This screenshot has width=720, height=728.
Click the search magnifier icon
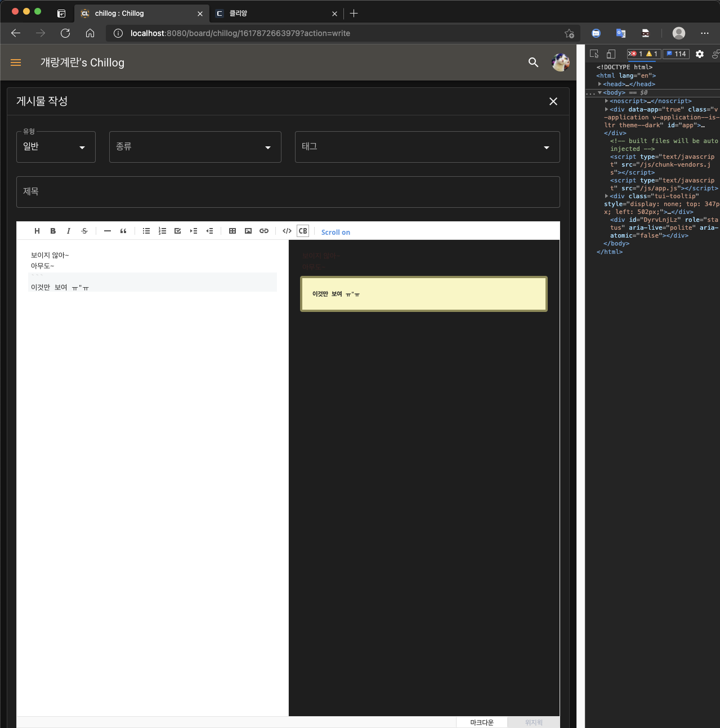(534, 62)
